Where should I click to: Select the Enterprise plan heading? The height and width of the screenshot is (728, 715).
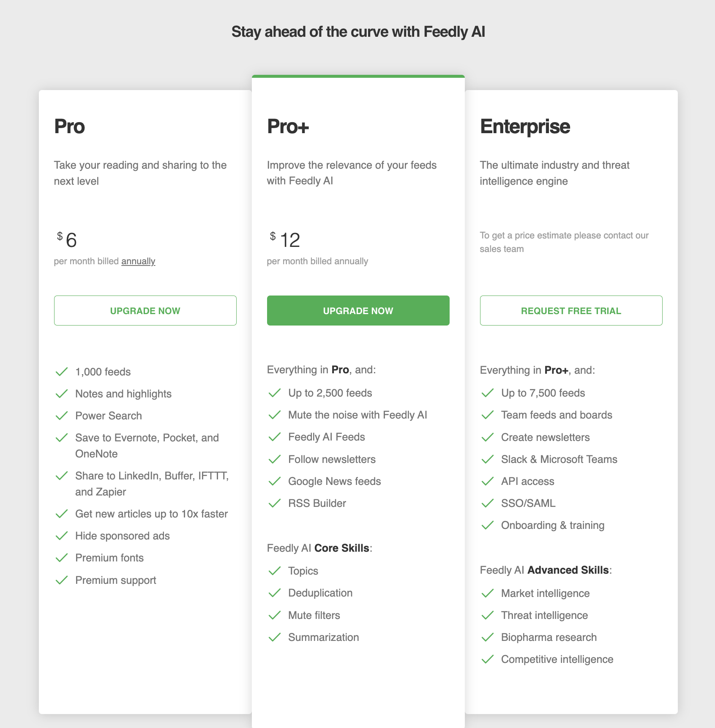pos(525,126)
